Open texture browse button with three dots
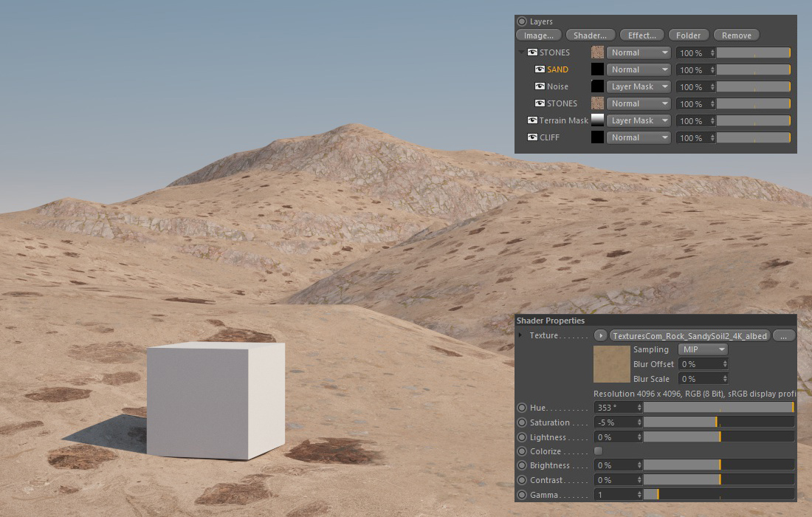812x517 pixels. coord(784,335)
